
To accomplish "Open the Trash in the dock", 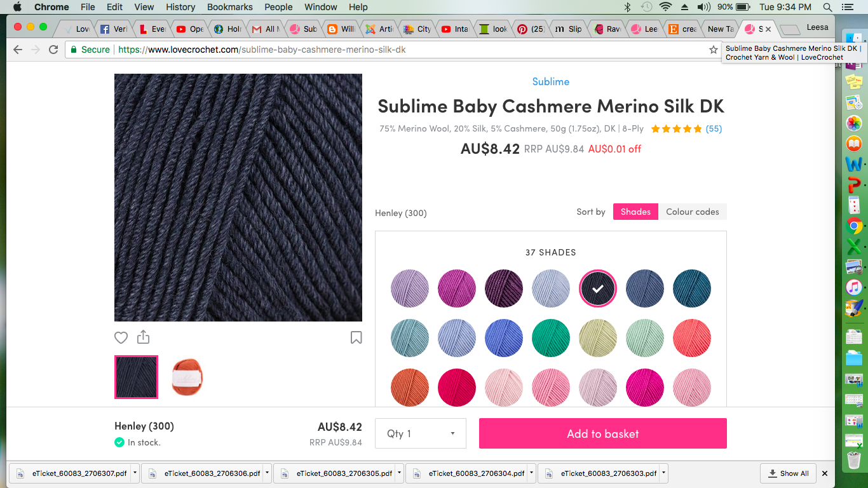I will pos(854,460).
